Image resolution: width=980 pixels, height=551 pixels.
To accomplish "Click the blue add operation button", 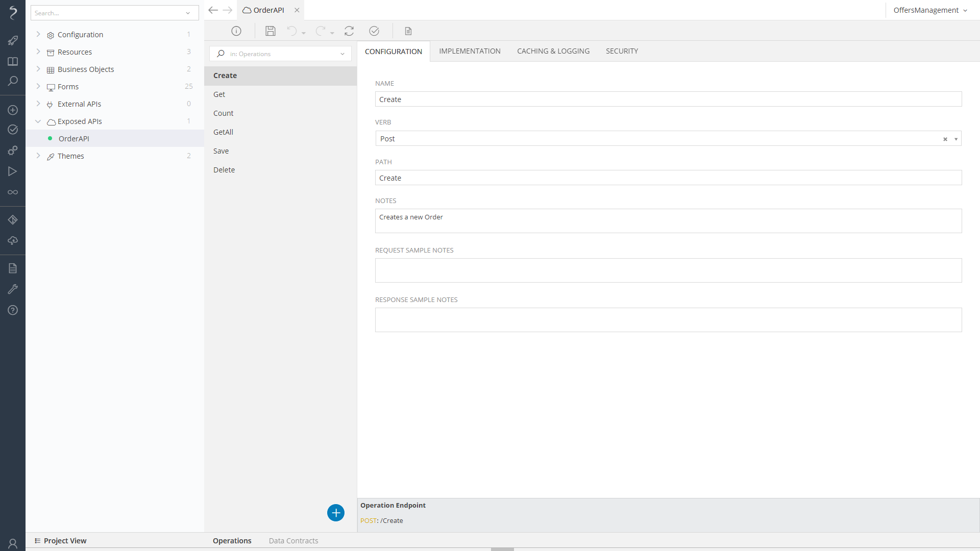I will click(x=336, y=513).
